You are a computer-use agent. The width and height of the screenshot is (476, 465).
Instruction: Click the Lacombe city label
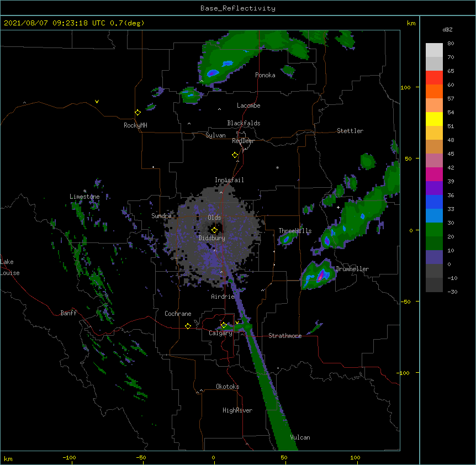[248, 105]
